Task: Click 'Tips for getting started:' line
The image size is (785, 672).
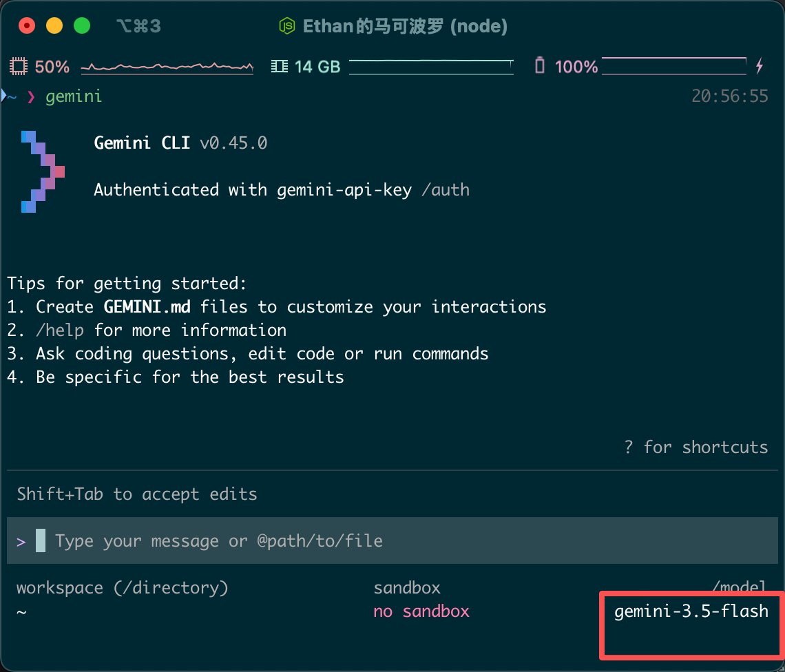Action: [127, 284]
